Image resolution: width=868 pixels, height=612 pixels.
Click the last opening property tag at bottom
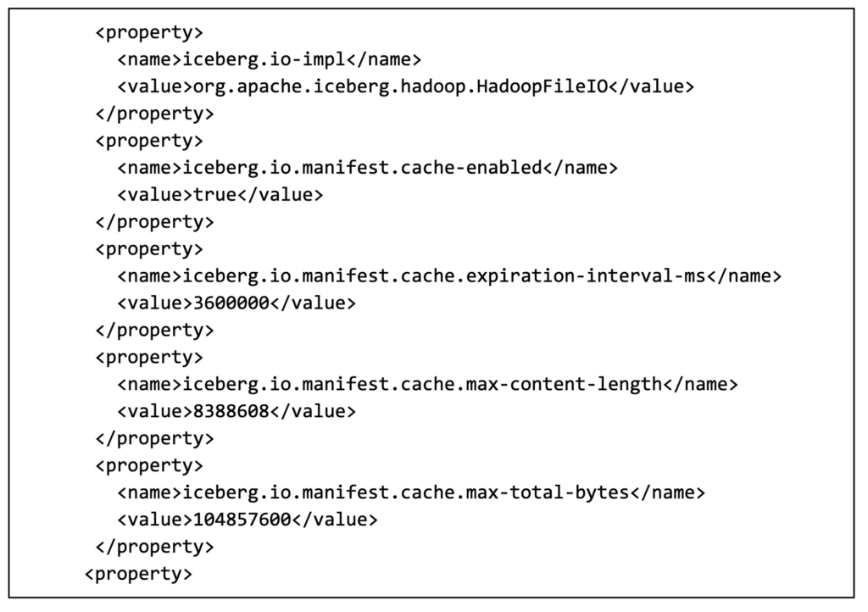pos(138,575)
